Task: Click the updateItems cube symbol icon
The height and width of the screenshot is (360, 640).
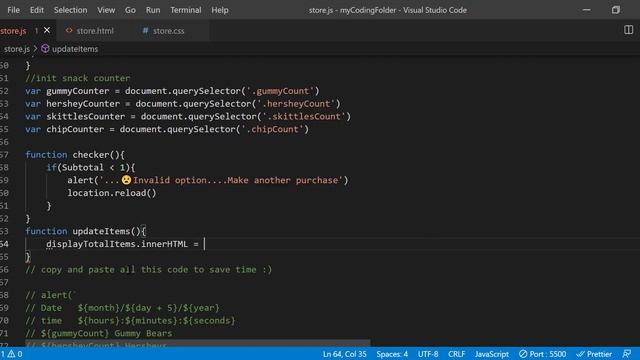Action: (45, 49)
